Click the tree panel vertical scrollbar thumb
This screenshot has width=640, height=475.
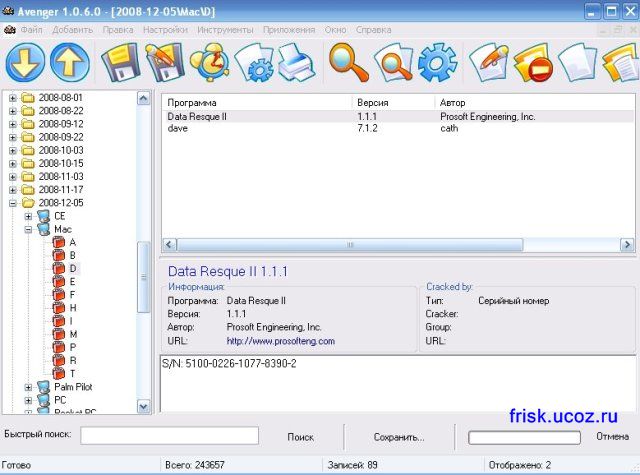[143, 277]
